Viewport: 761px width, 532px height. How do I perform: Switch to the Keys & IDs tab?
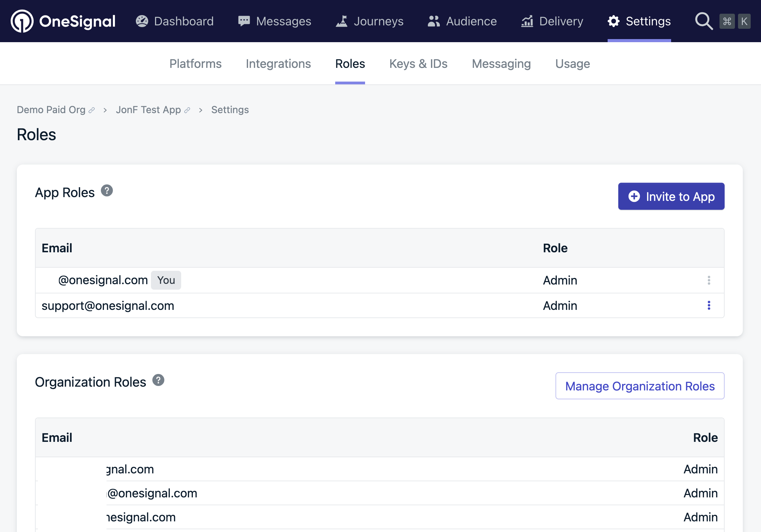pyautogui.click(x=418, y=64)
